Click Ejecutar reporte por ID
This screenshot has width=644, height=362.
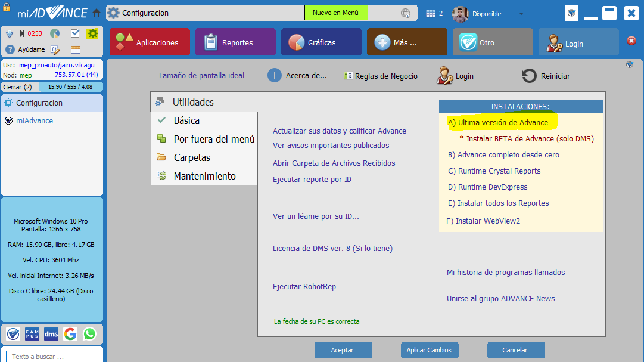312,180
